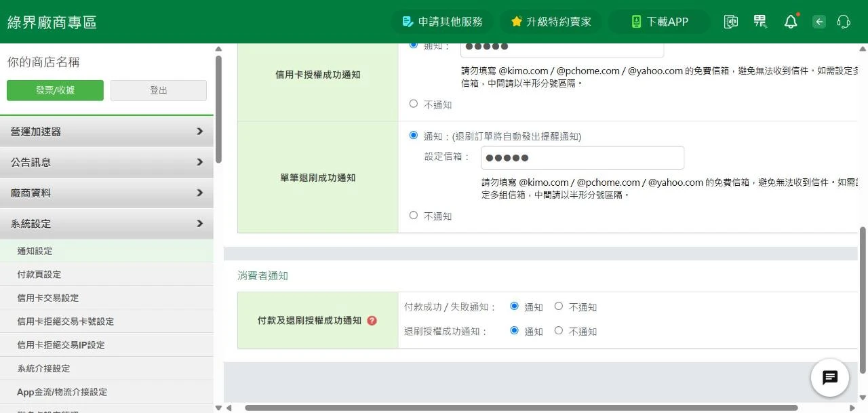Open the floating chat widget
Image resolution: width=868 pixels, height=413 pixels.
(830, 378)
